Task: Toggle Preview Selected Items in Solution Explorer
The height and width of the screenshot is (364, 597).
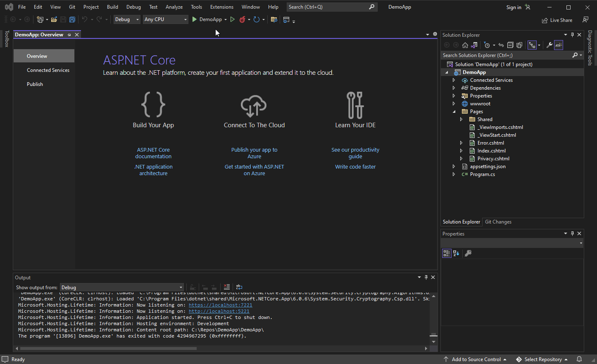Action: point(559,45)
